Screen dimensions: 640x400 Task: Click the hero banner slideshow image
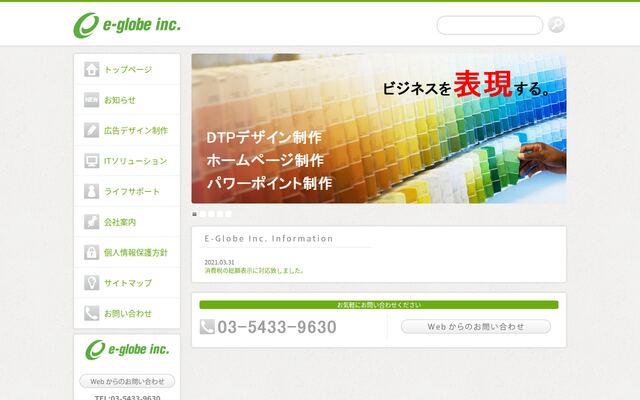click(x=379, y=128)
